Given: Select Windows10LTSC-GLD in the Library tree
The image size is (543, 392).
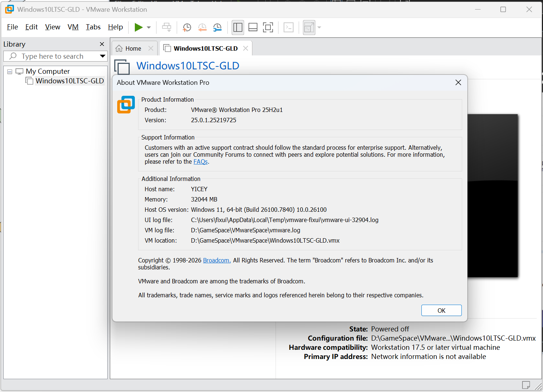Looking at the screenshot, I should click(69, 81).
